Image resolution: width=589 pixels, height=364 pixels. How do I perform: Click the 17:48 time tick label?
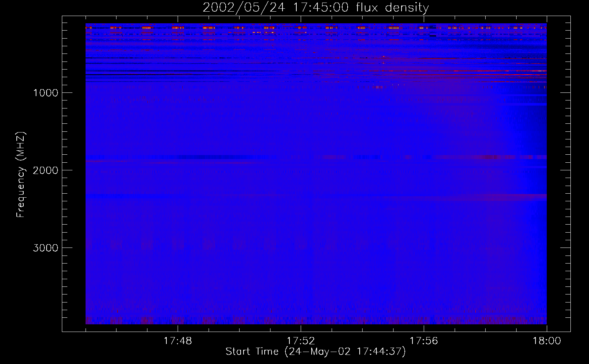[178, 341]
